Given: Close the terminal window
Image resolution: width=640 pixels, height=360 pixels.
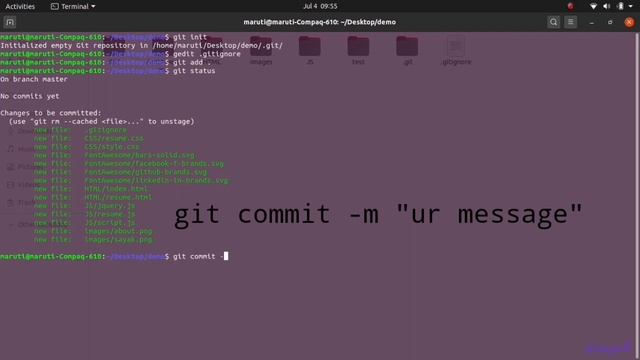Looking at the screenshot, I should pos(629,22).
